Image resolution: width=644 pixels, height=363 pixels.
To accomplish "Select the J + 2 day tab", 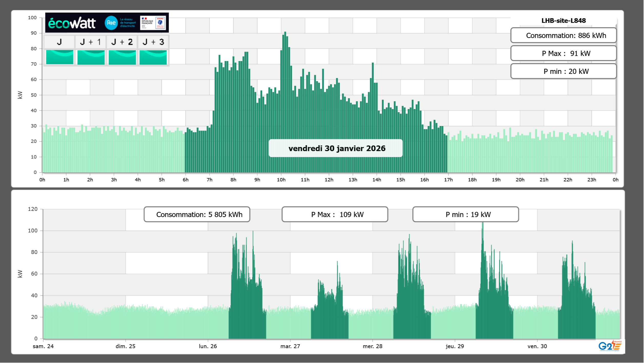I will [122, 42].
